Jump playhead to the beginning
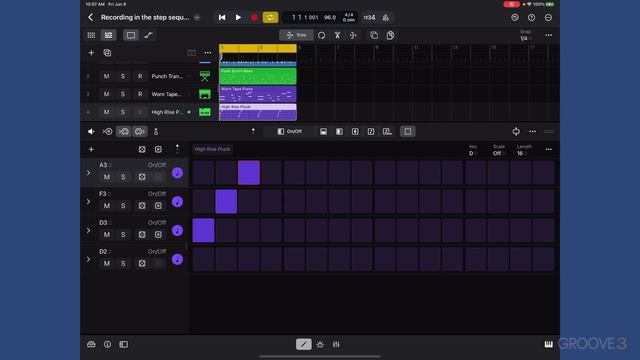The image size is (640, 360). [222, 18]
